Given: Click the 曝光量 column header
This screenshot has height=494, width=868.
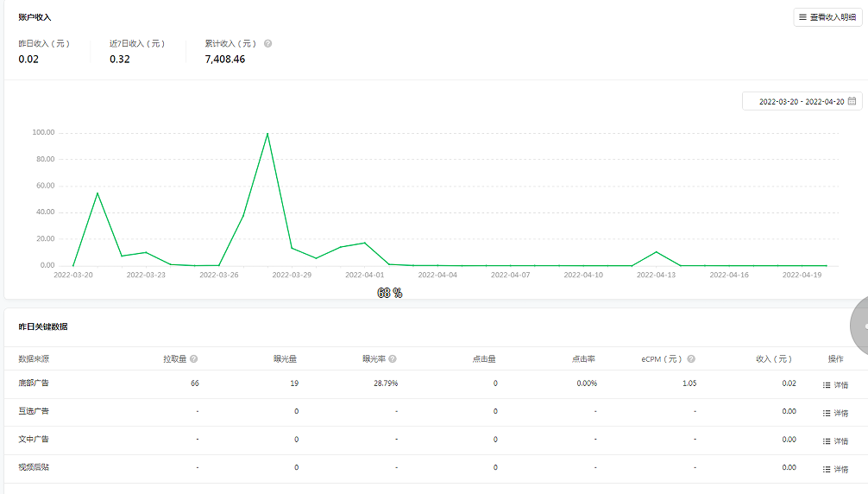Looking at the screenshot, I should pos(285,358).
